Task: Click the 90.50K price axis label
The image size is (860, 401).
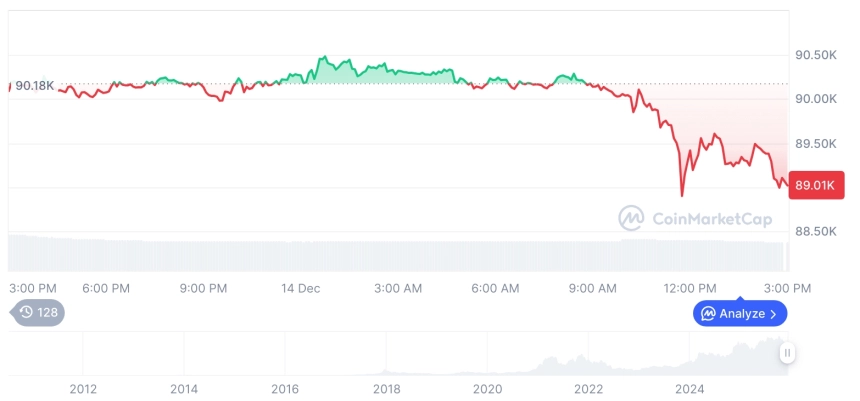Action: (816, 55)
